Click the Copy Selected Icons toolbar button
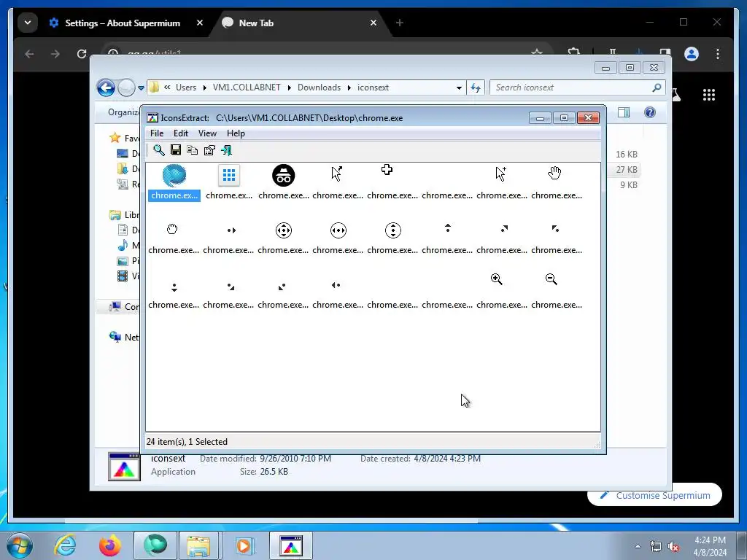This screenshot has width=747, height=560. pyautogui.click(x=193, y=150)
